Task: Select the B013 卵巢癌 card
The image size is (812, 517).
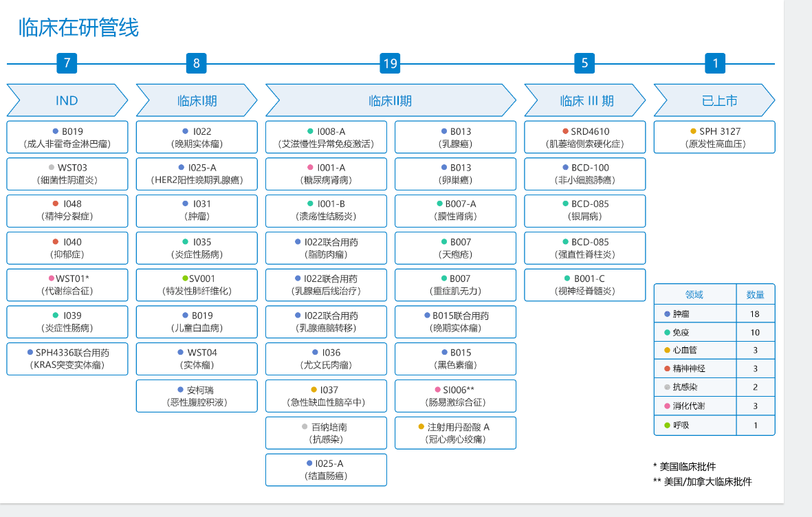Action: [456, 174]
